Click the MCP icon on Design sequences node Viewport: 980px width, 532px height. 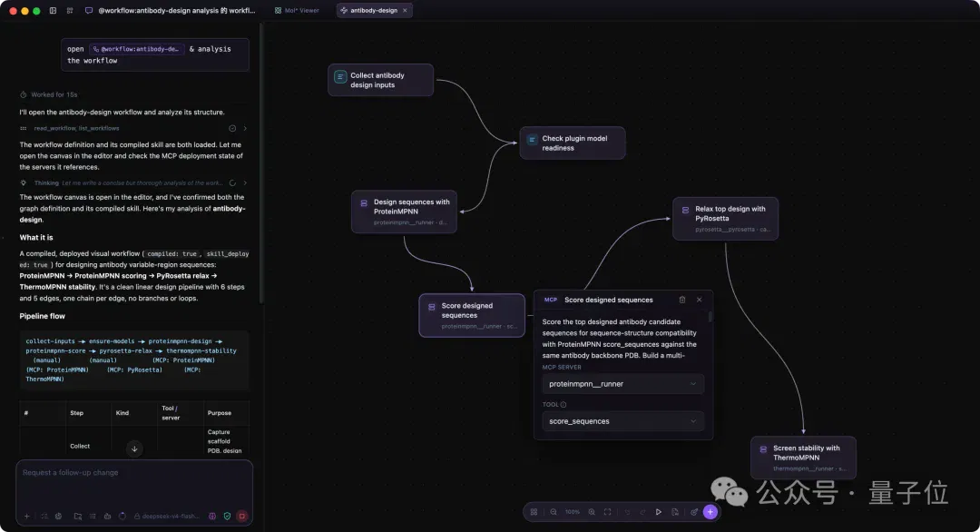coord(364,203)
